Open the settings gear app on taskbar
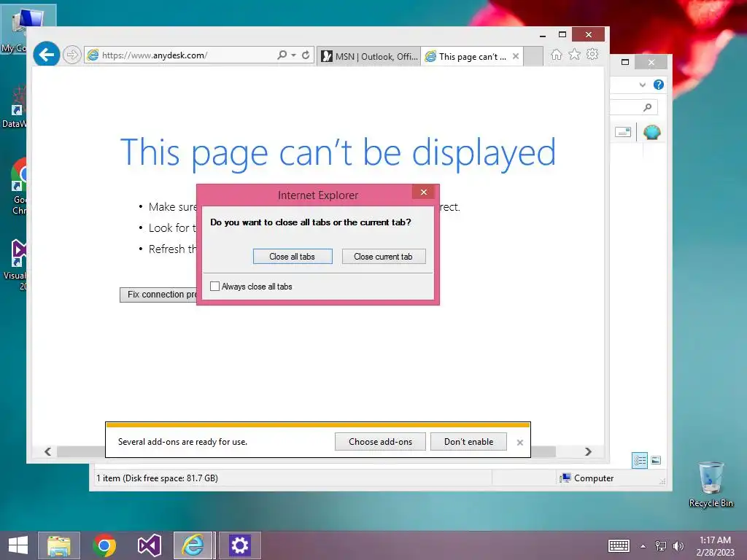The height and width of the screenshot is (560, 747). tap(239, 545)
